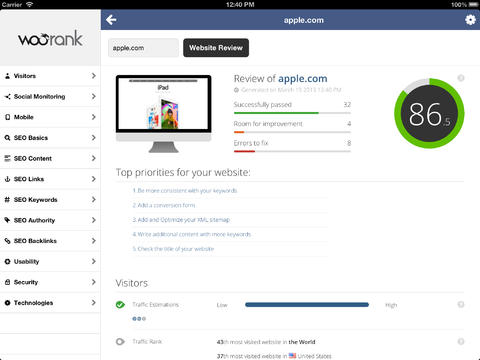The height and width of the screenshot is (360, 480).
Task: Expand the SEO Backlinks chevron
Action: tap(94, 241)
